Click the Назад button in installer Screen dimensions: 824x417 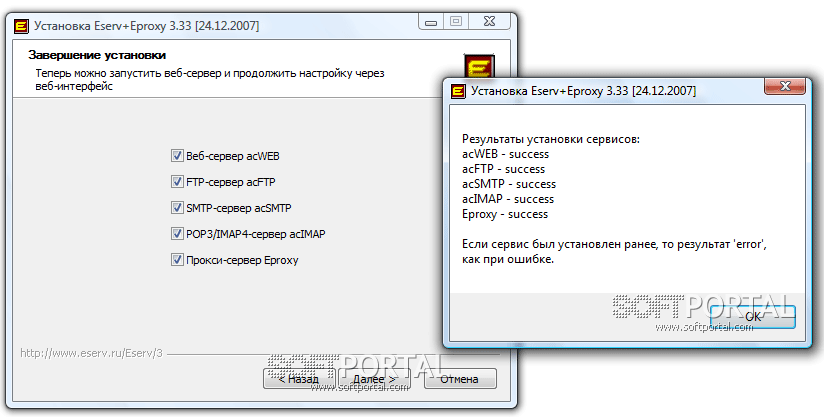click(x=299, y=379)
